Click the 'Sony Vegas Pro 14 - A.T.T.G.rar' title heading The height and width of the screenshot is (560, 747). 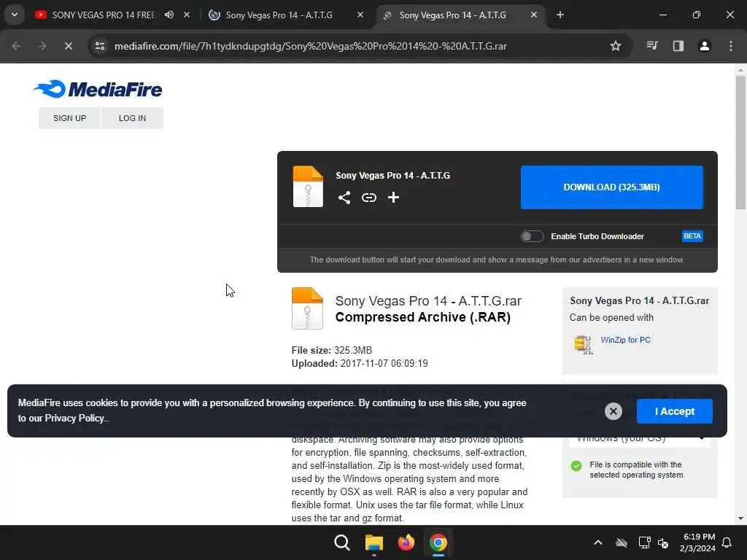click(x=428, y=301)
